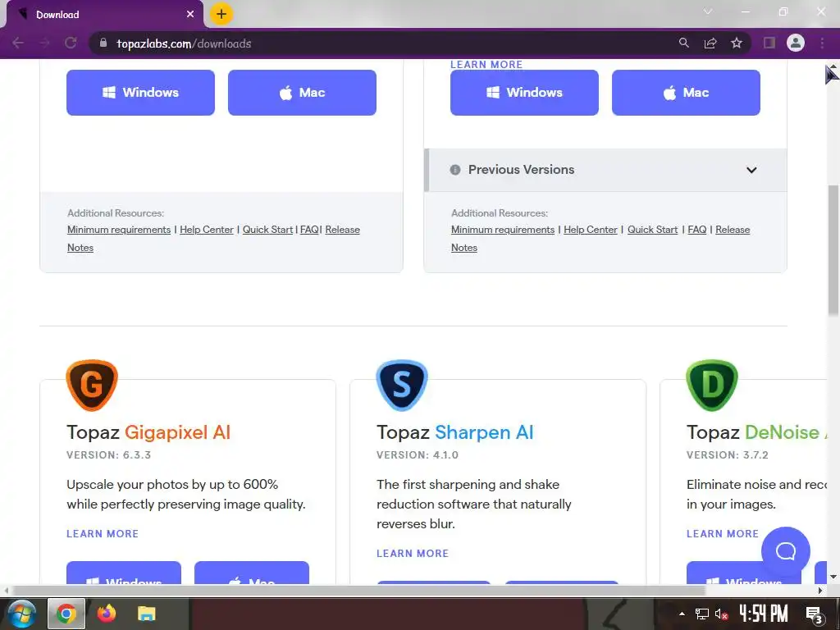
Task: Click the share page icon
Action: click(710, 43)
